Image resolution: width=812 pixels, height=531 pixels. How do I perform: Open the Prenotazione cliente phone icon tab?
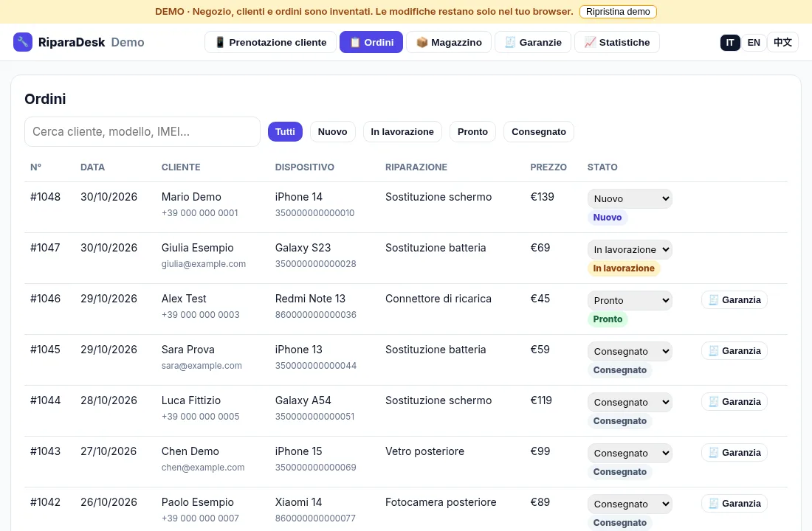click(x=270, y=43)
